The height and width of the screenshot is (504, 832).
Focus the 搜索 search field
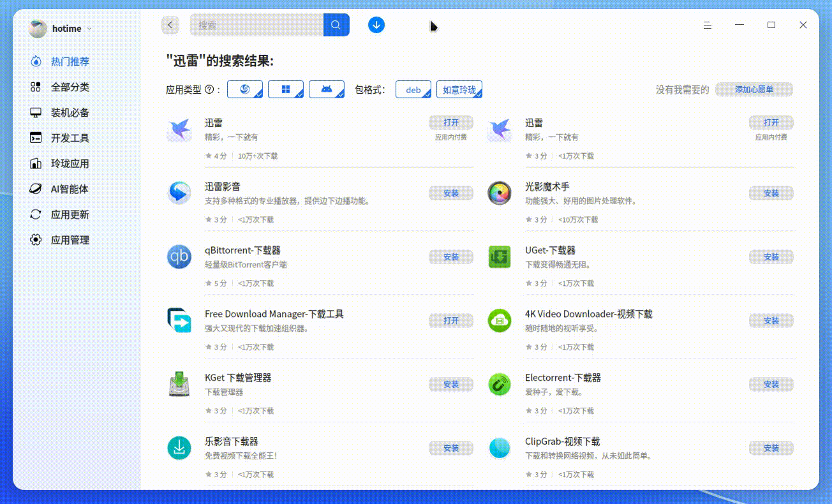(256, 25)
